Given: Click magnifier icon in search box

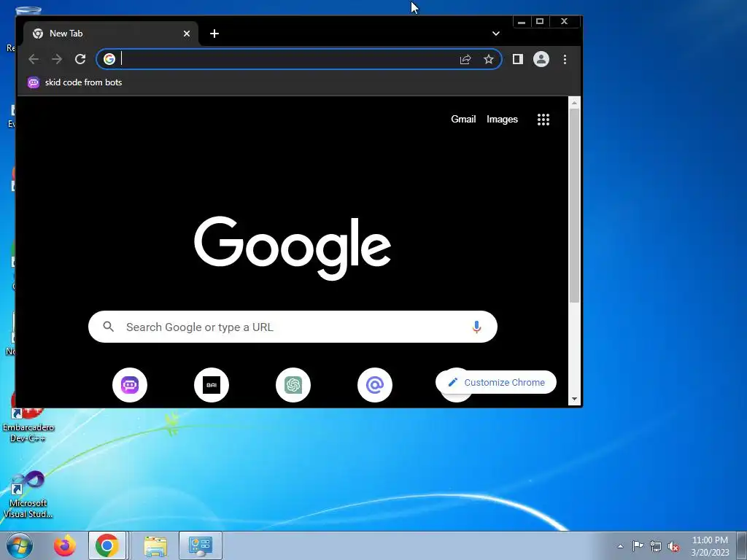Looking at the screenshot, I should tap(109, 327).
